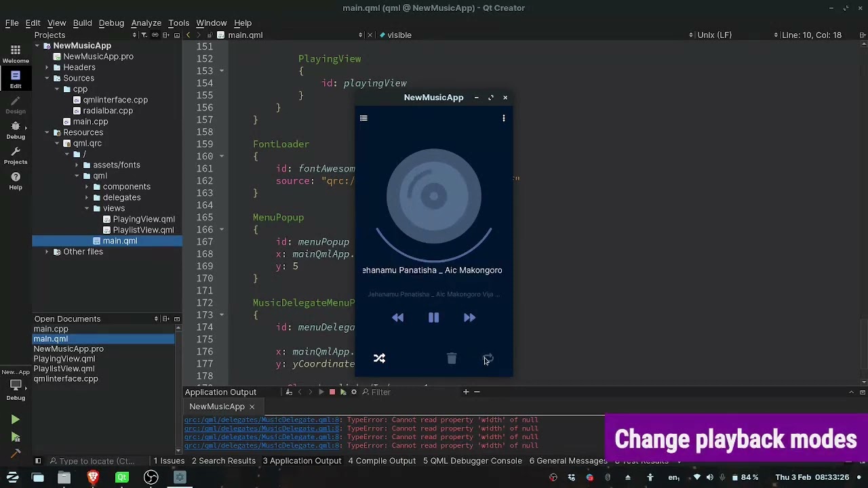
Task: Go back in editor navigation history
Action: pos(189,35)
